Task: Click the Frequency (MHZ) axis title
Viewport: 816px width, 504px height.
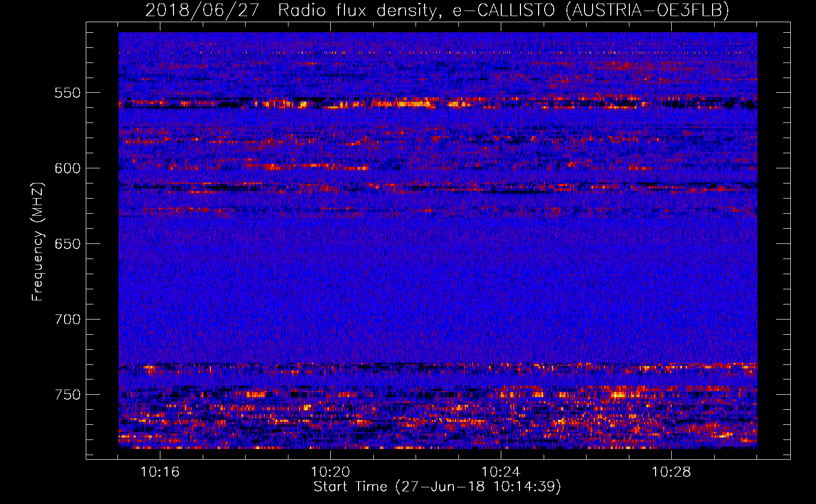Action: [x=38, y=241]
